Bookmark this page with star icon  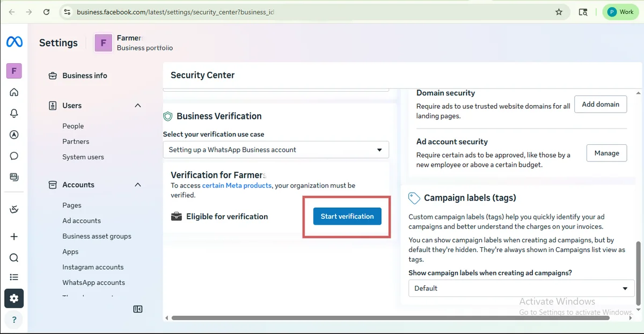(559, 12)
